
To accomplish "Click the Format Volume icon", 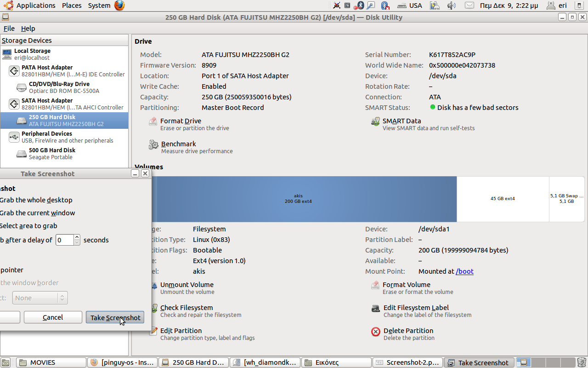I will [375, 285].
